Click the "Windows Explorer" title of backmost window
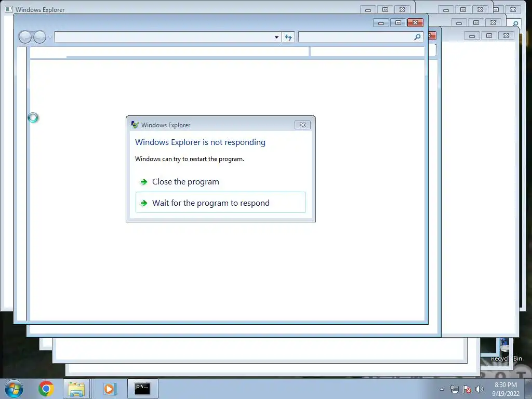 tap(40, 10)
